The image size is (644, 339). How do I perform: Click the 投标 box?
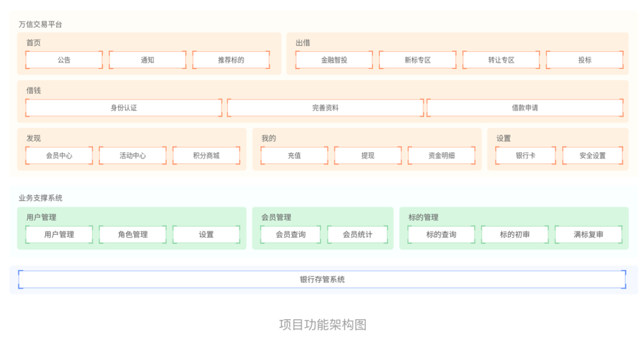tap(585, 60)
